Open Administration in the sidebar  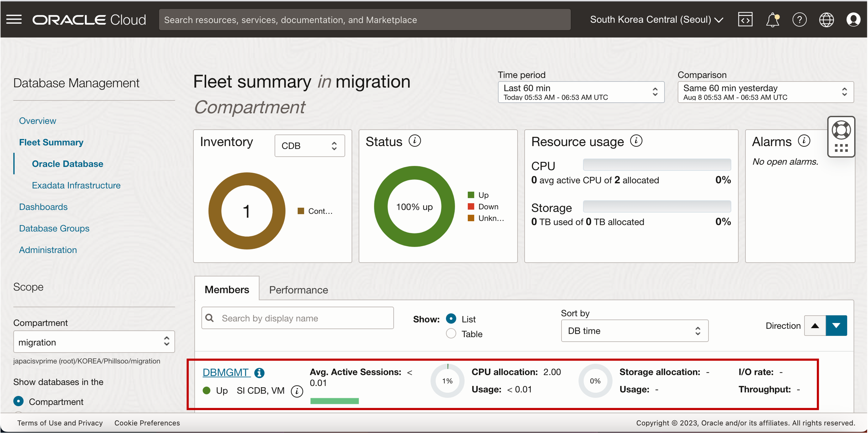coord(48,250)
